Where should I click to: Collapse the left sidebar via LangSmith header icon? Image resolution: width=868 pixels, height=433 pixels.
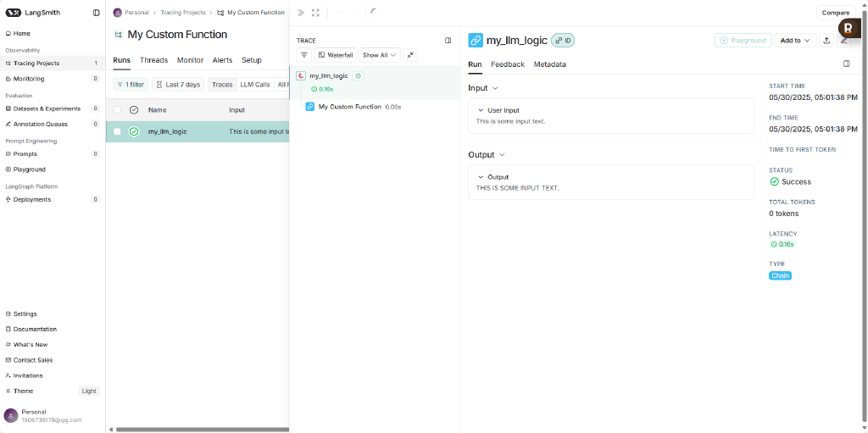(96, 13)
